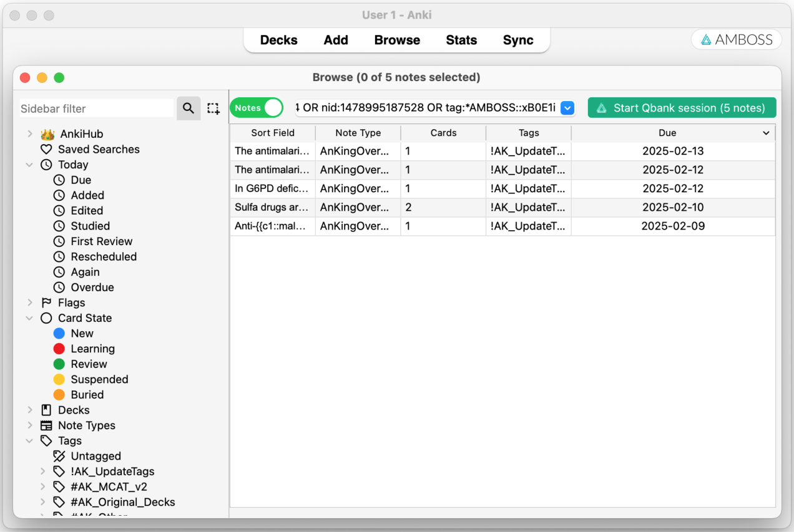Click the Card State circle icon

click(x=46, y=318)
